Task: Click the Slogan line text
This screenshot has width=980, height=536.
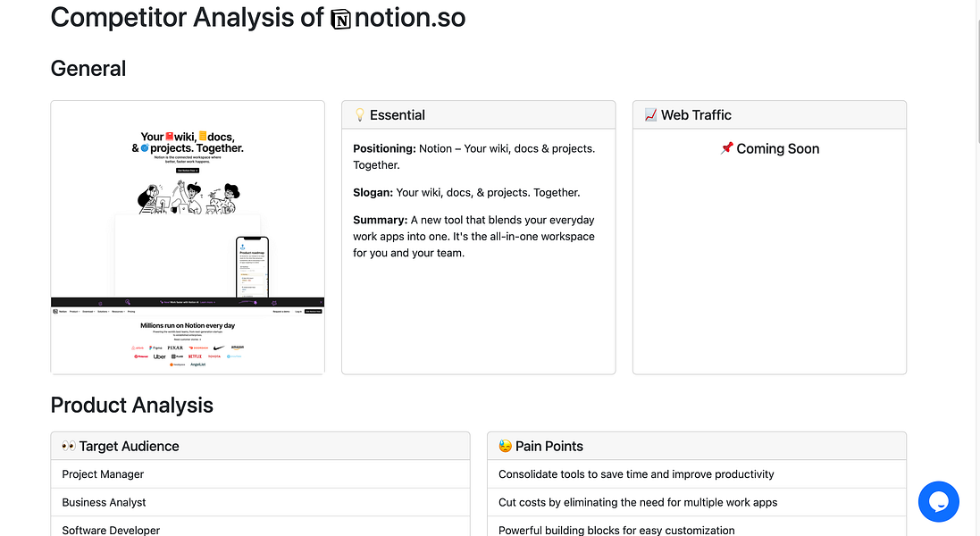Action: click(466, 192)
